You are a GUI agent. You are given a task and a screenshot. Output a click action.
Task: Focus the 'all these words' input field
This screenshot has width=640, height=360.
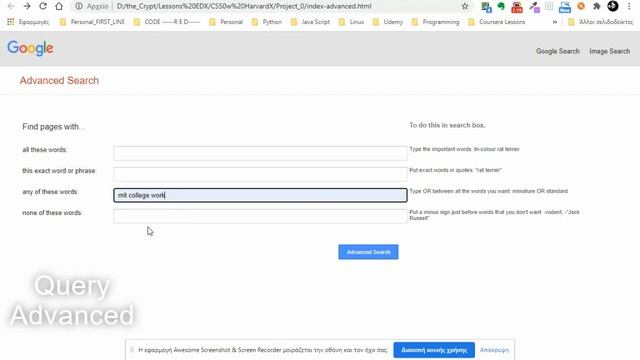(260, 153)
